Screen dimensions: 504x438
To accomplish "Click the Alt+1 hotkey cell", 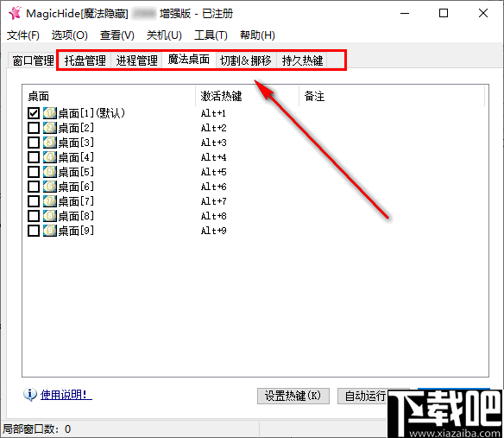I will tap(213, 113).
